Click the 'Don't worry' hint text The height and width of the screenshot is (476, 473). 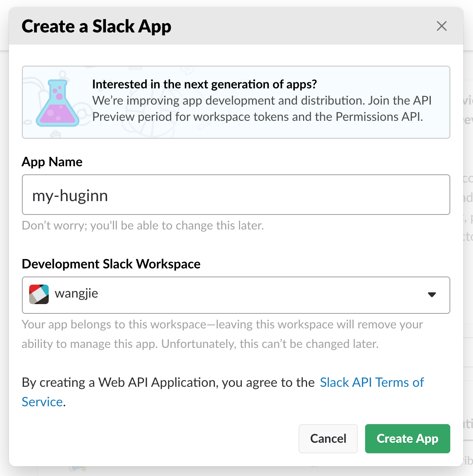143,225
